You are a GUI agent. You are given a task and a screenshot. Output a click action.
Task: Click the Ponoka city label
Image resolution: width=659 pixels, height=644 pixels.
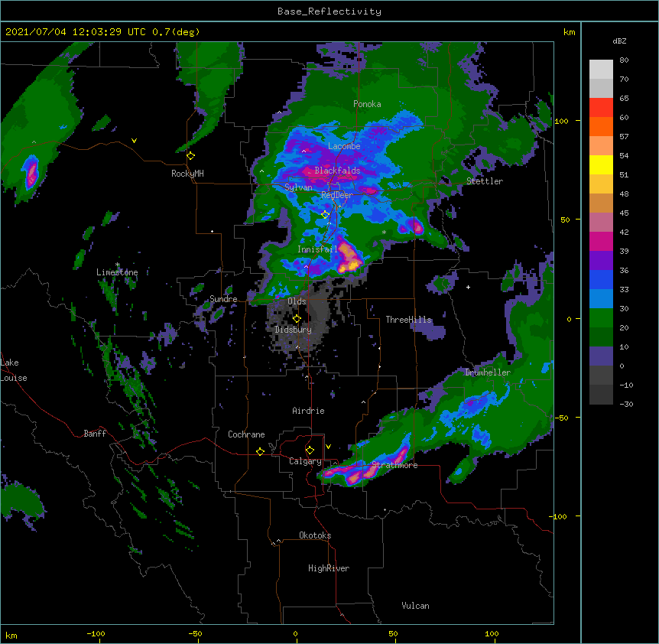(367, 104)
